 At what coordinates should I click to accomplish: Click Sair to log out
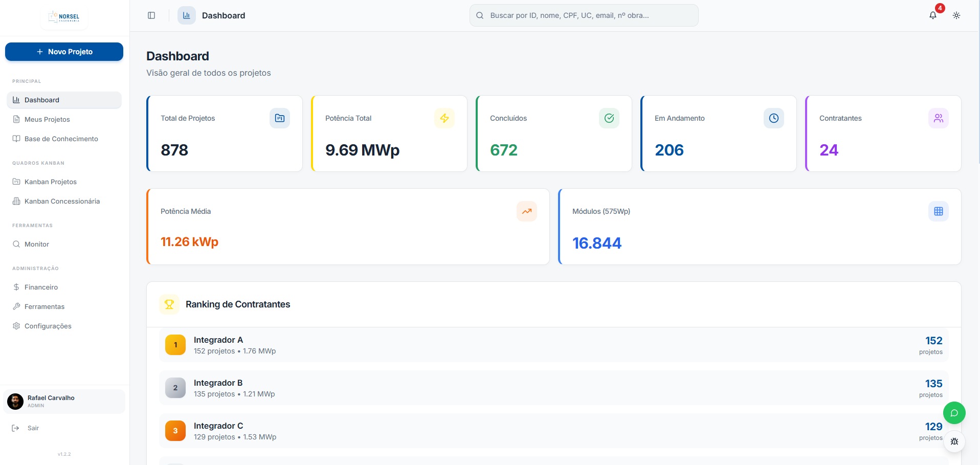pyautogui.click(x=33, y=428)
